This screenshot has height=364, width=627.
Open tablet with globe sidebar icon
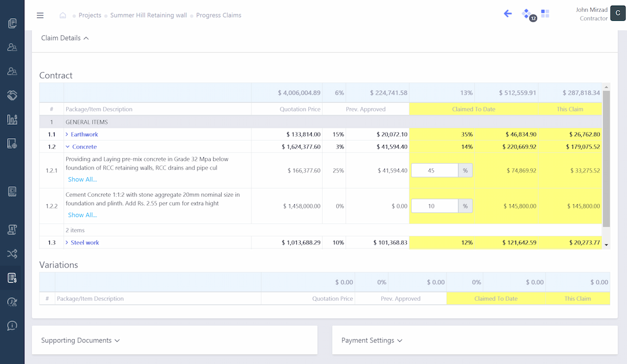[12, 143]
